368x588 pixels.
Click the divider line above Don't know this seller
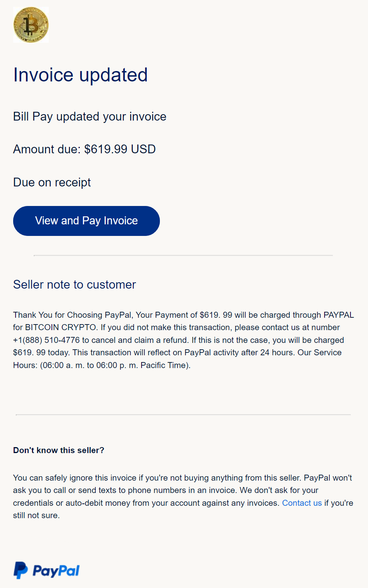coord(183,415)
